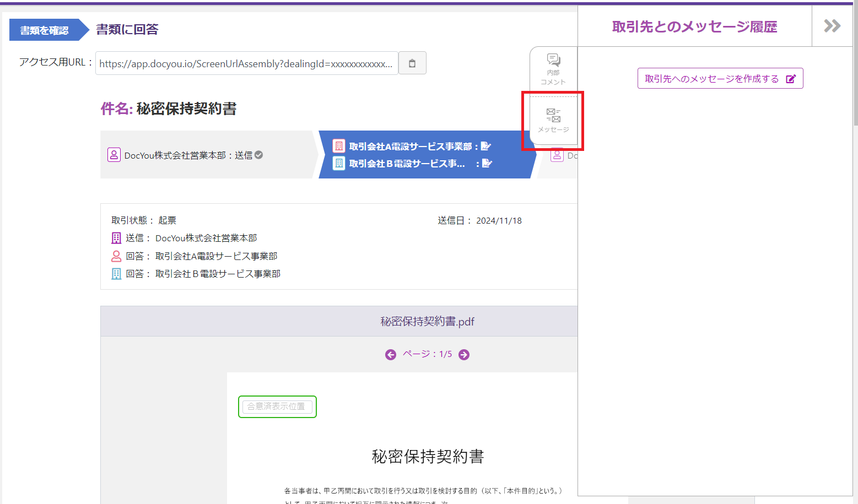The height and width of the screenshot is (504, 858).
Task: Click the 合意済表示位置 placeholder box
Action: [277, 407]
